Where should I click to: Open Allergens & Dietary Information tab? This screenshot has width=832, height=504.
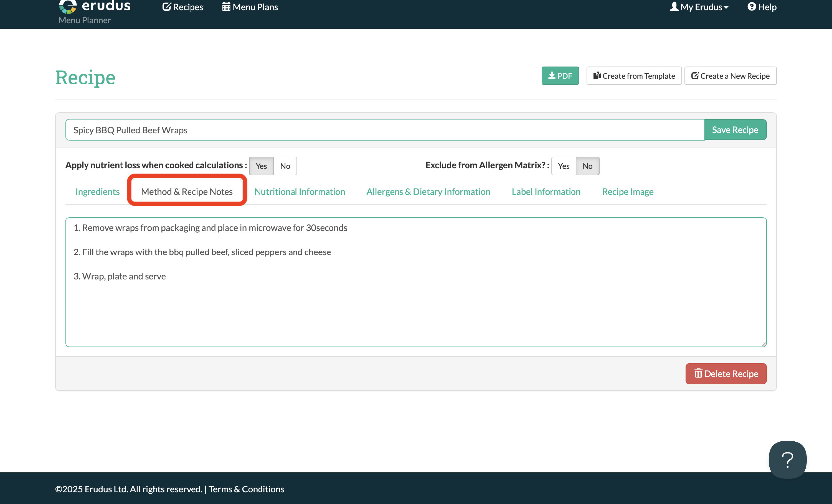pos(428,191)
